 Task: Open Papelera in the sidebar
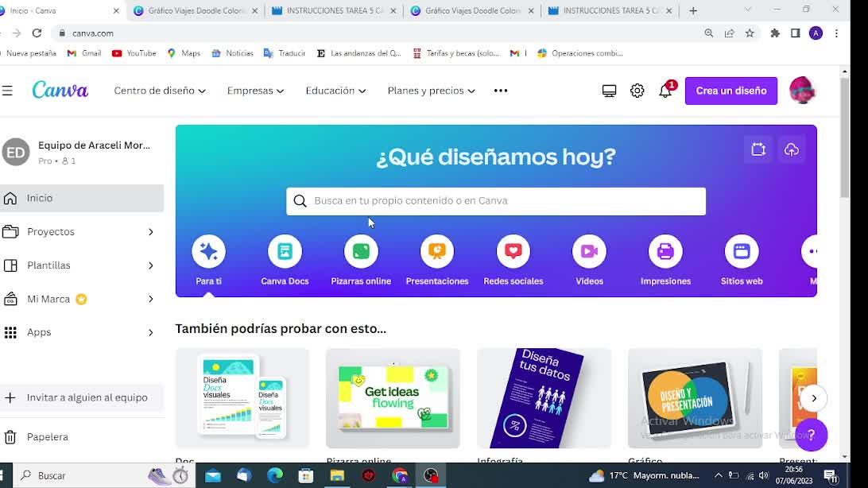click(x=82, y=437)
